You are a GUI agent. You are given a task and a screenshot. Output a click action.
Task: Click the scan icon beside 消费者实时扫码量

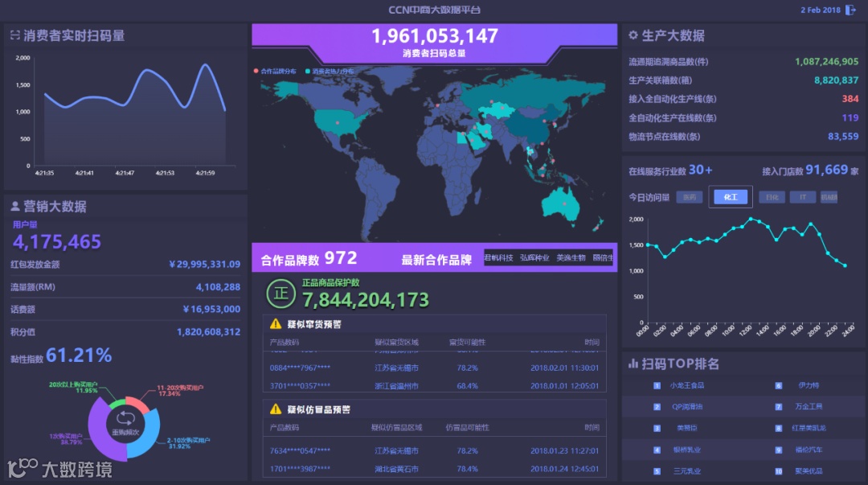coord(15,35)
